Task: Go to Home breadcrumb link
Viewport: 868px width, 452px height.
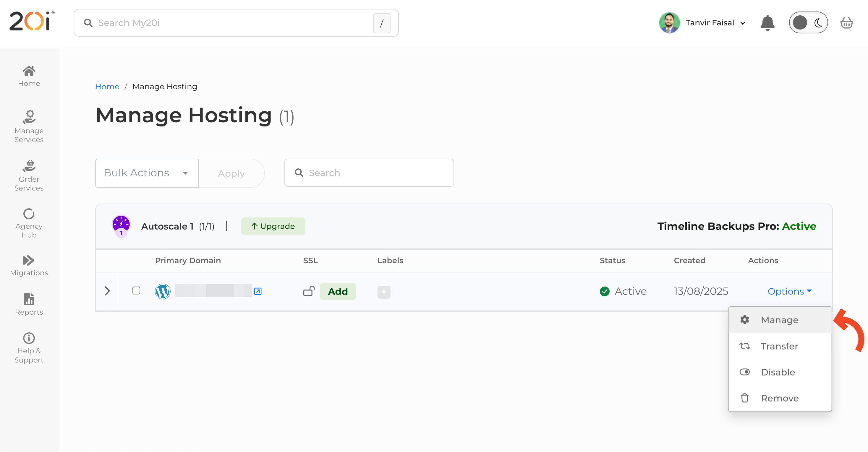Action: [107, 87]
